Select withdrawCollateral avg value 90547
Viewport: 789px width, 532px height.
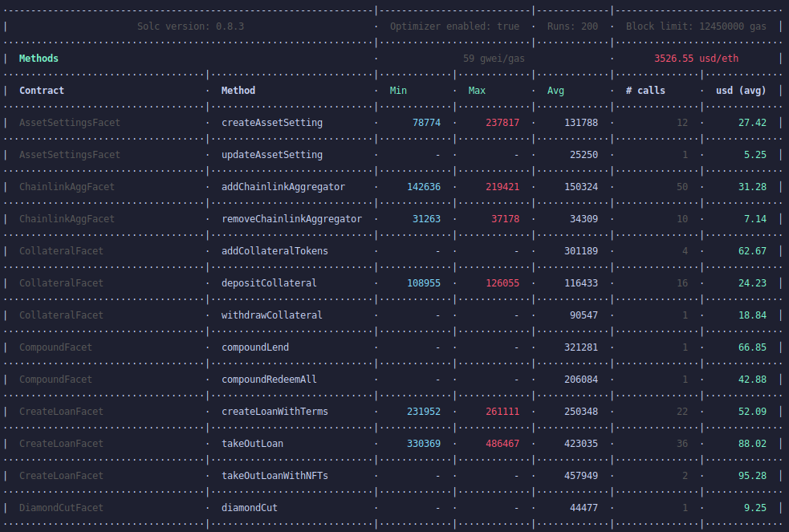[x=584, y=315]
